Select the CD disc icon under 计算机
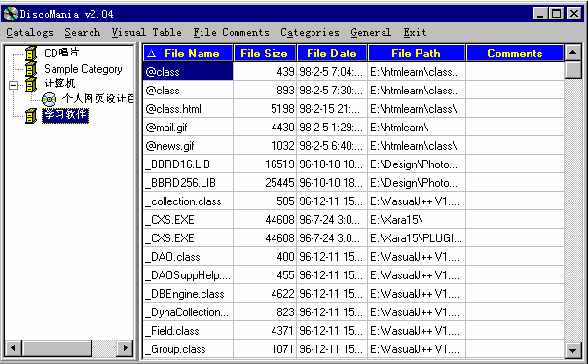Screen dimensions: 588x364 49,99
